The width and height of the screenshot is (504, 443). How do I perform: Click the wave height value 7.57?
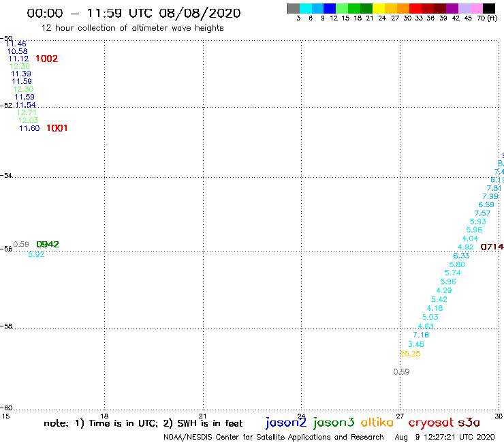(x=482, y=213)
